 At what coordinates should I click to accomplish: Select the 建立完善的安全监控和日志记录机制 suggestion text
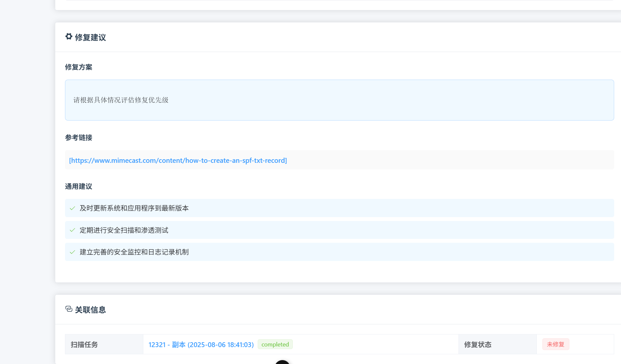[134, 252]
